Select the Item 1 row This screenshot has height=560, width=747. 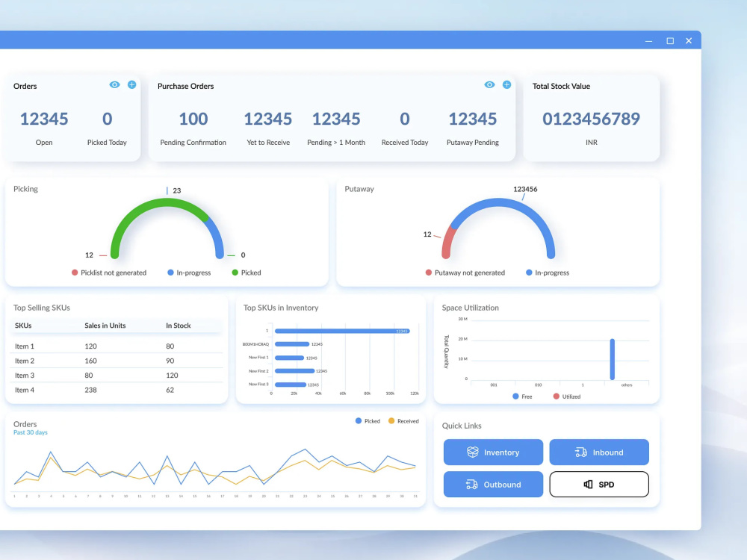pyautogui.click(x=117, y=346)
